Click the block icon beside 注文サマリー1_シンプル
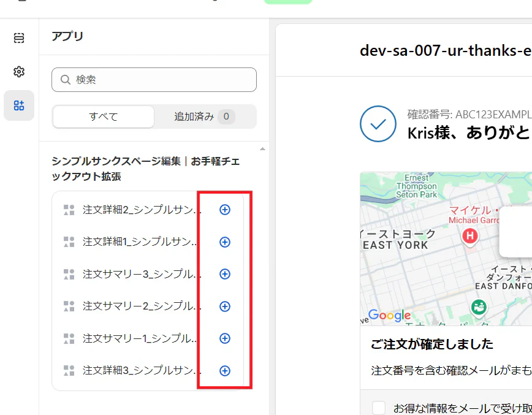 pos(69,338)
